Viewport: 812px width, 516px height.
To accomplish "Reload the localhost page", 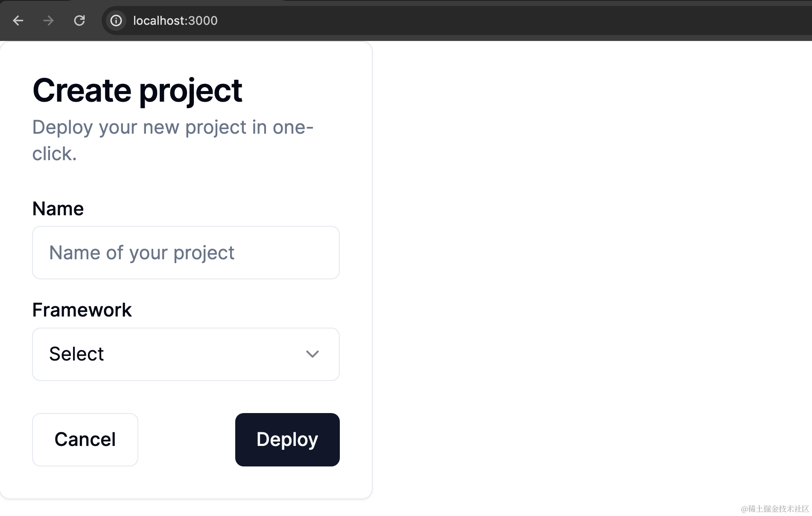I will coord(79,21).
